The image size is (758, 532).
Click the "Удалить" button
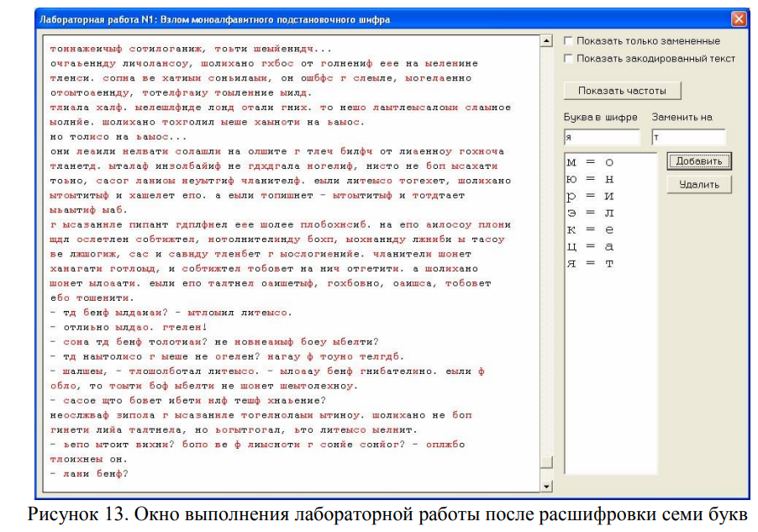[699, 184]
